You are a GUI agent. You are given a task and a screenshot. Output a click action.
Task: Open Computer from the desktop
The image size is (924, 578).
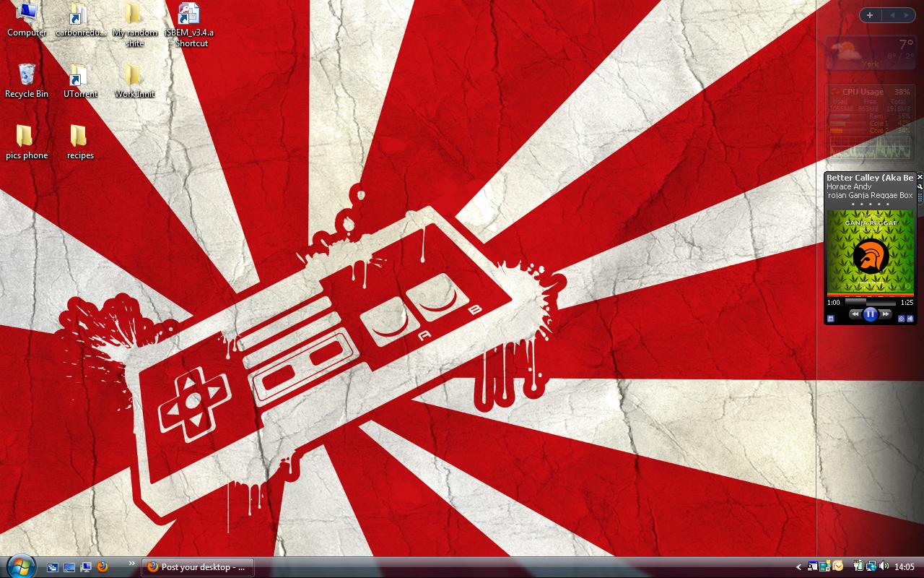[x=27, y=14]
